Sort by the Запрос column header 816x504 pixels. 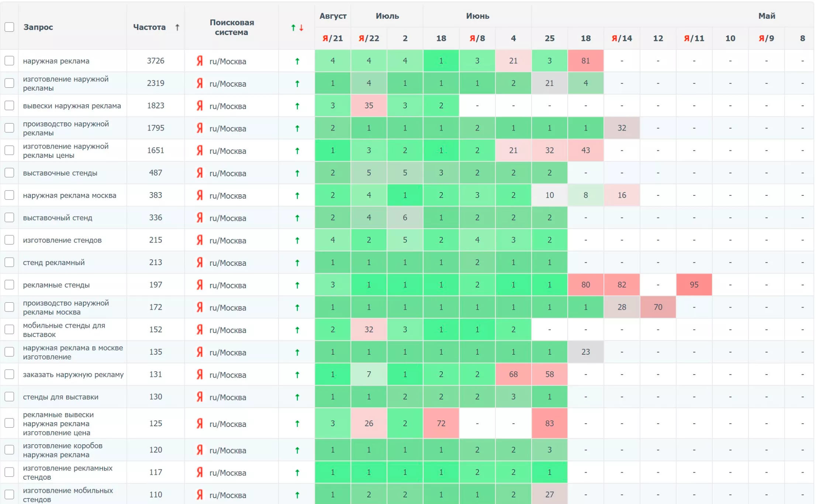click(x=38, y=27)
